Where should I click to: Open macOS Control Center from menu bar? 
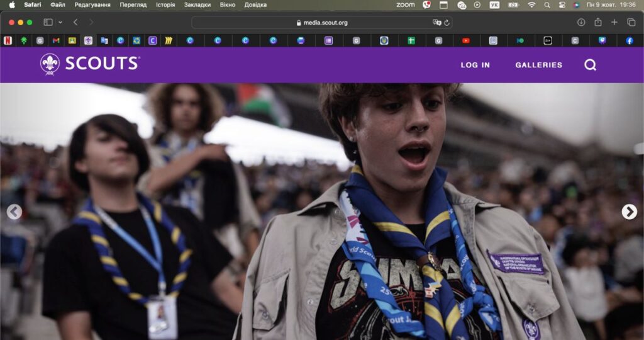[x=561, y=4]
